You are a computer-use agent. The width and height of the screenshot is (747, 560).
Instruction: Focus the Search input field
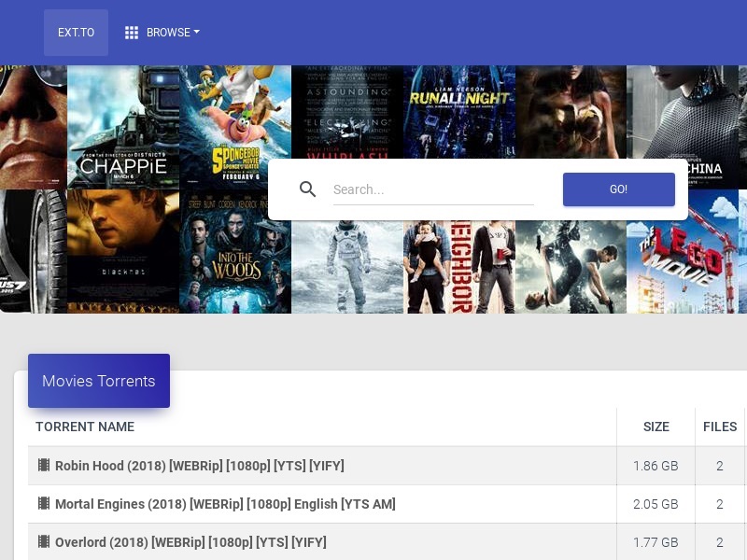[433, 189]
